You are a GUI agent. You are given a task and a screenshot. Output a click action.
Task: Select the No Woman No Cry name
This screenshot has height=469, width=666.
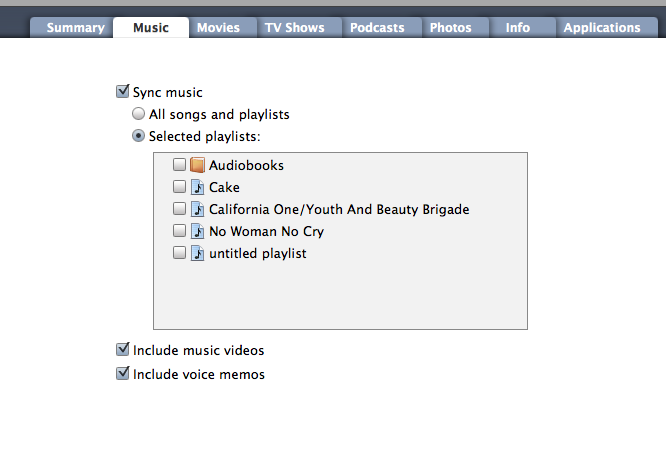pos(266,232)
